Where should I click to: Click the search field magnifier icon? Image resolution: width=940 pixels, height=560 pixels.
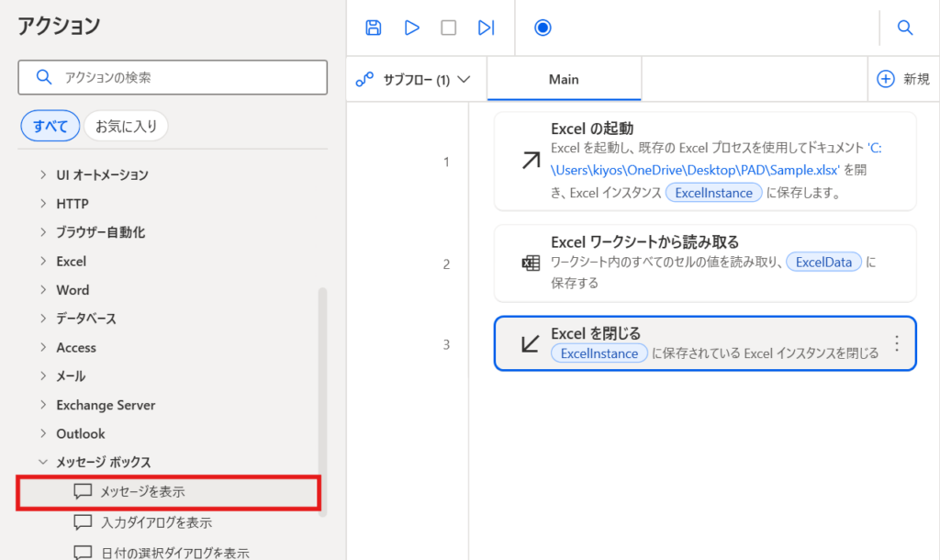pos(44,77)
